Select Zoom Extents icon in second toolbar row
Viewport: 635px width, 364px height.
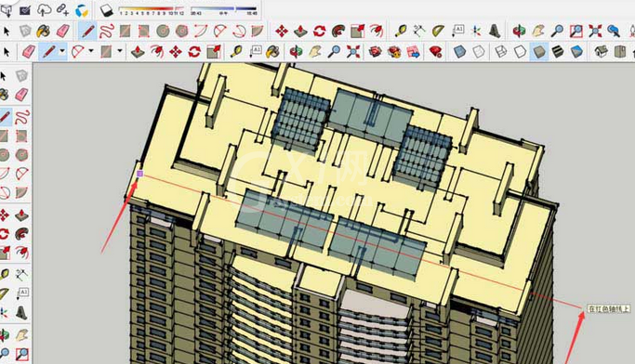(x=595, y=31)
